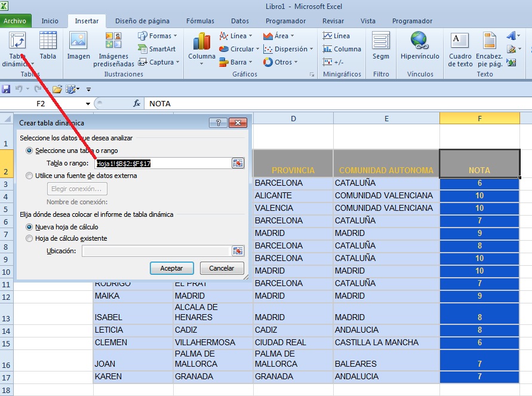Click the insert object icon in Texto group
The image size is (532, 396).
click(512, 63)
